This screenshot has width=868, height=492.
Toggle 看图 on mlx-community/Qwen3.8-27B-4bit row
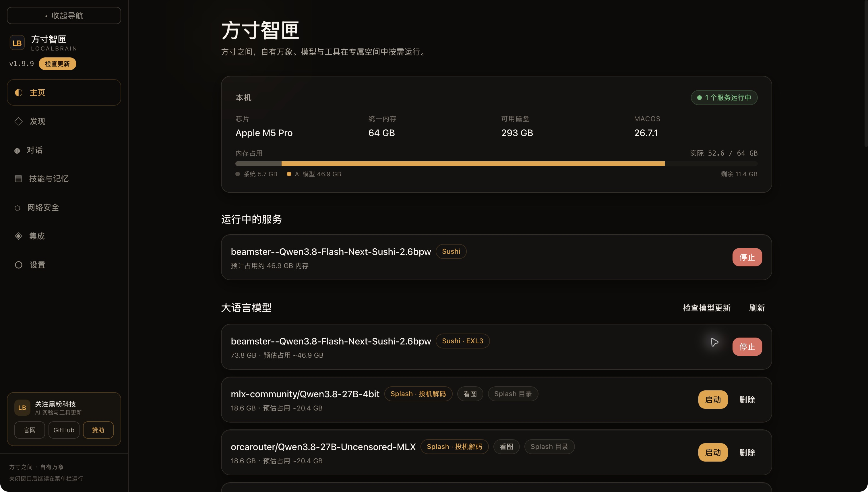pos(470,394)
